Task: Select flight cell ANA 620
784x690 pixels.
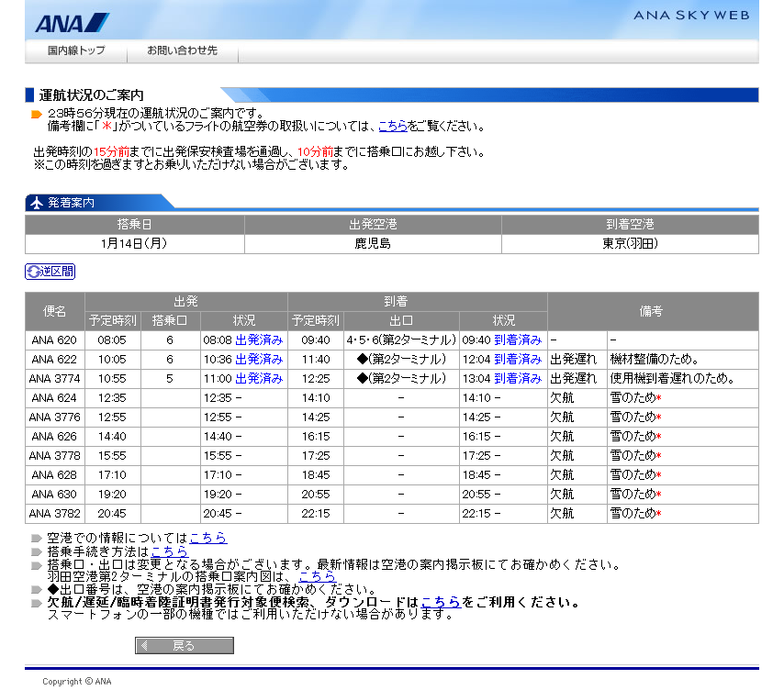Action: (54, 340)
